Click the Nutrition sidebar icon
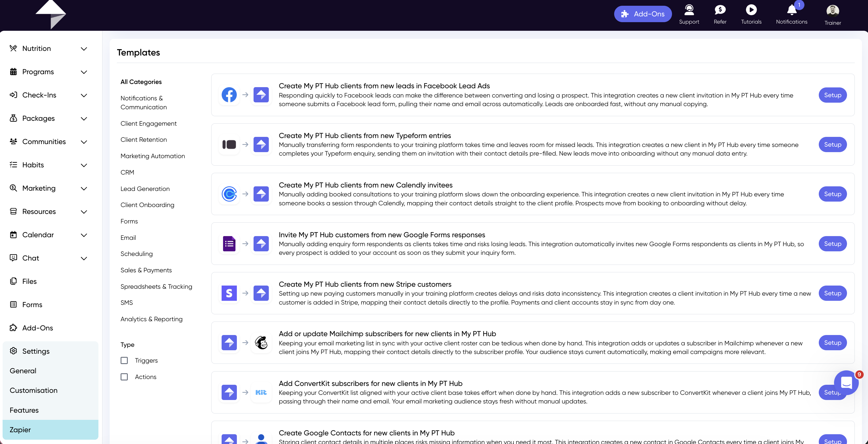This screenshot has width=868, height=444. (x=14, y=48)
